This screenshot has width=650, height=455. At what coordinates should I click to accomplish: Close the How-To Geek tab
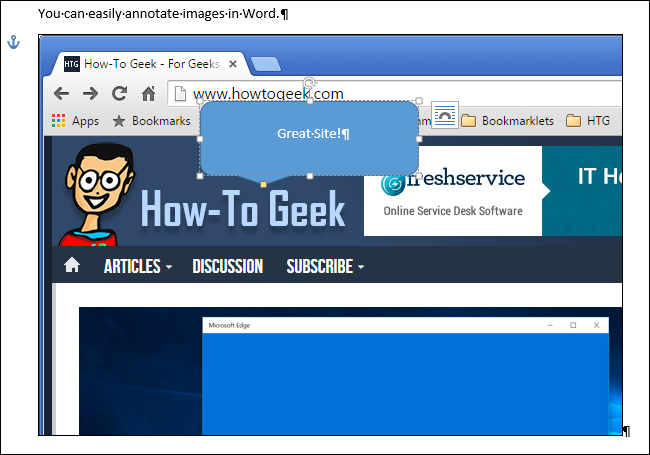[233, 64]
